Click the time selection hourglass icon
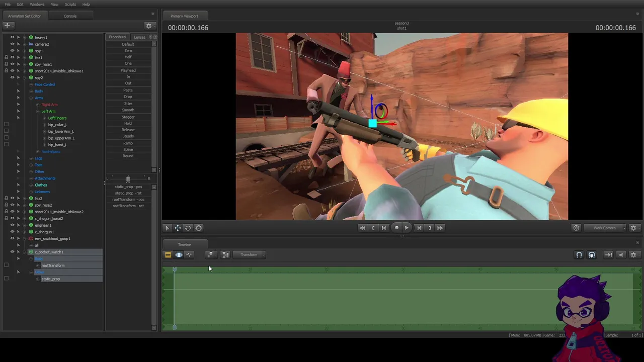644x362 pixels. (x=225, y=255)
